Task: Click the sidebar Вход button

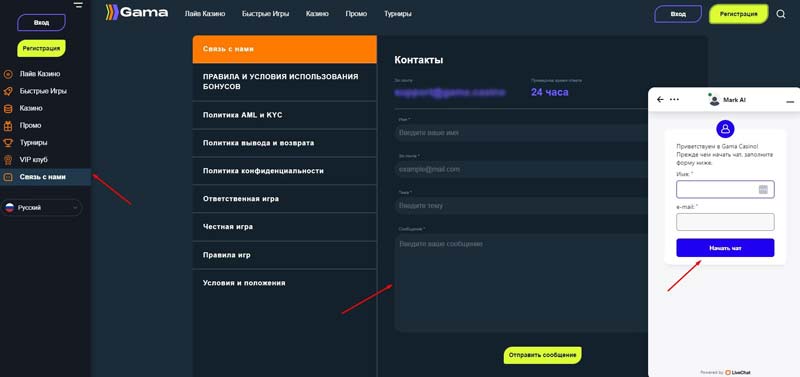Action: pos(41,23)
